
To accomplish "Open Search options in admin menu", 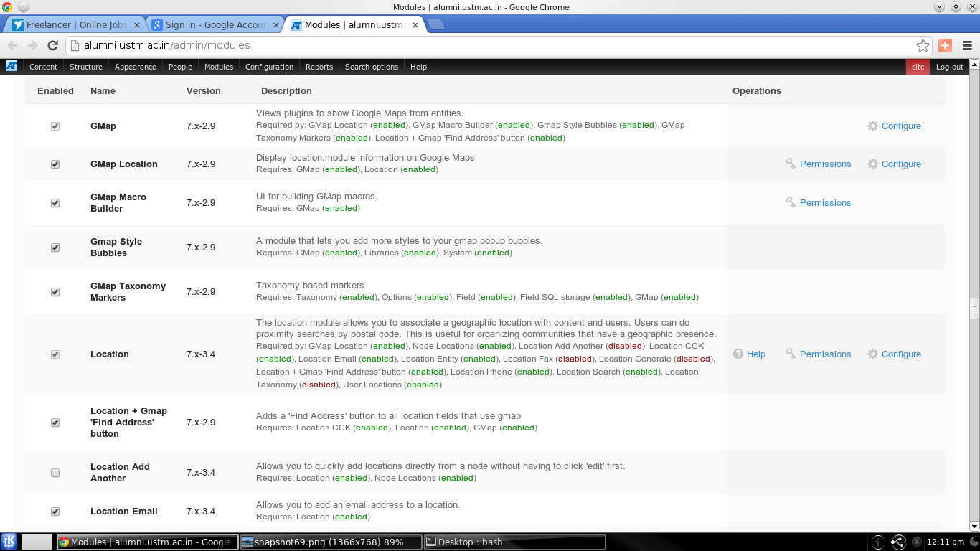I will (372, 67).
